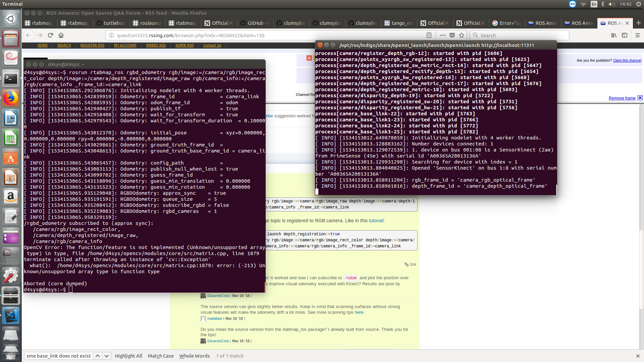Screen dimensions: 644x362
Task: Click the REGISTER RSS link
Action: point(92,45)
